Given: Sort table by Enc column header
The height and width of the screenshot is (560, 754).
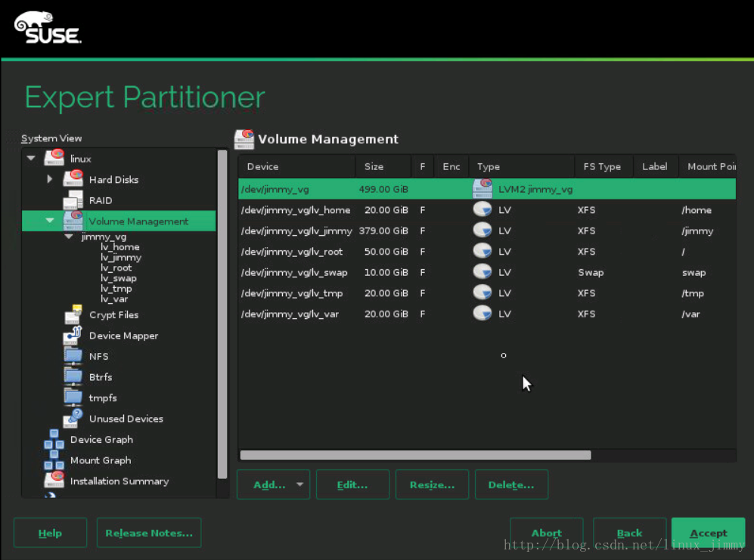Looking at the screenshot, I should point(451,166).
